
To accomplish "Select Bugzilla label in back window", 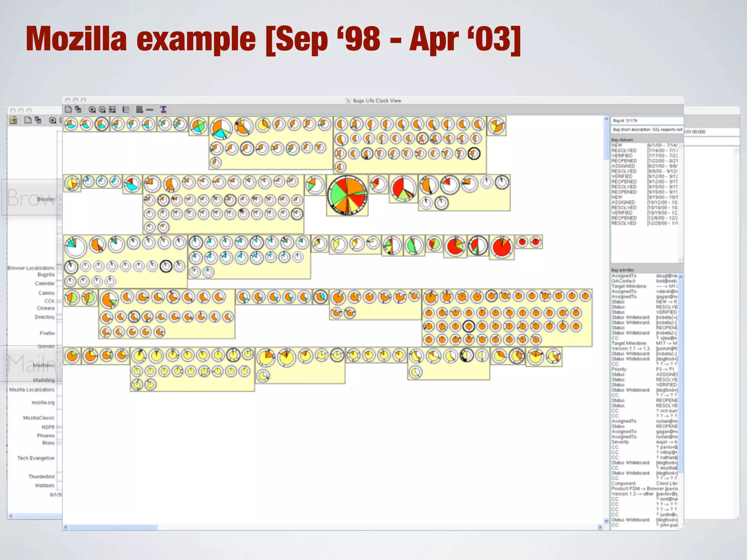I will (x=46, y=275).
